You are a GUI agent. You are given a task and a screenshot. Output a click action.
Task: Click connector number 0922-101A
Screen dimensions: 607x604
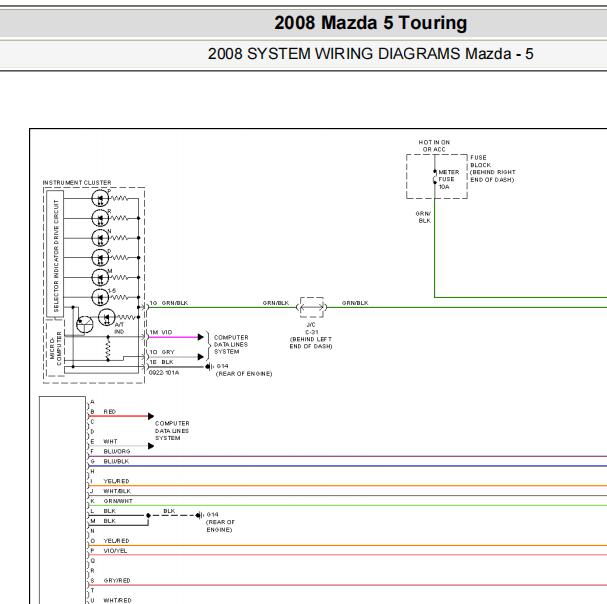click(164, 372)
